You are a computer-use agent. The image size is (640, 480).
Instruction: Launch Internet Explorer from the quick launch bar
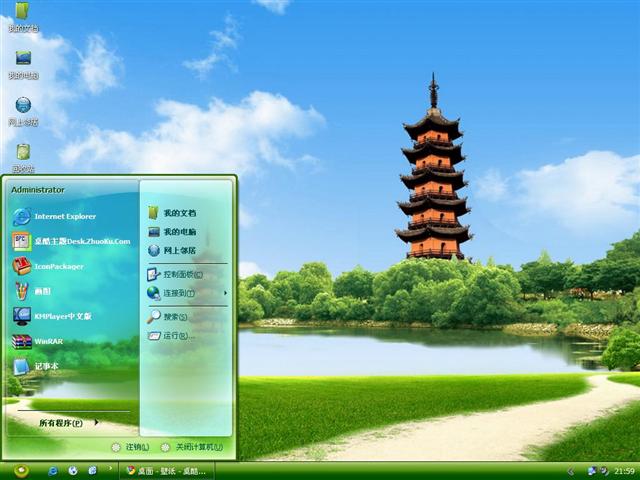53,471
